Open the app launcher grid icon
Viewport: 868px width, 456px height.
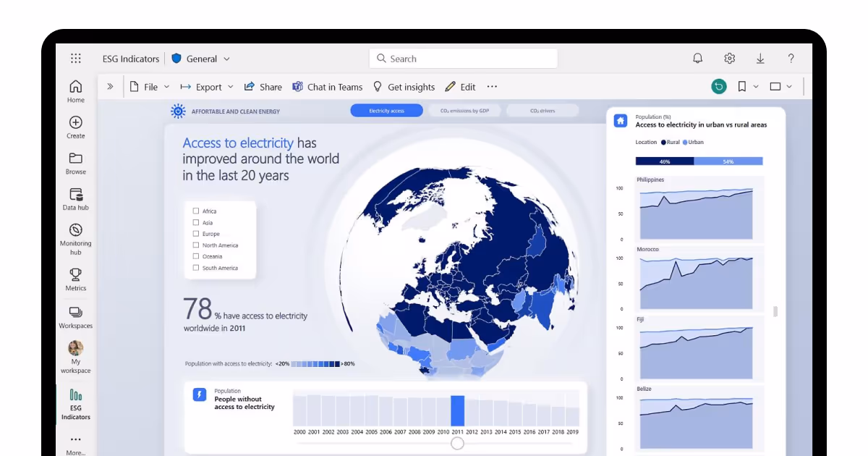click(x=76, y=59)
